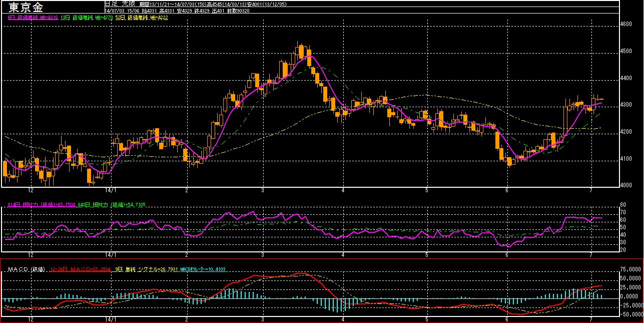
Task: Click the 80 level on RSI axis
Action: point(623,205)
